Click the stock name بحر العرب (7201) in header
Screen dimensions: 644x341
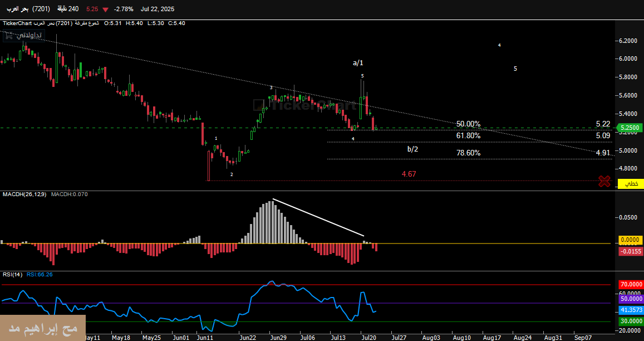29,9
